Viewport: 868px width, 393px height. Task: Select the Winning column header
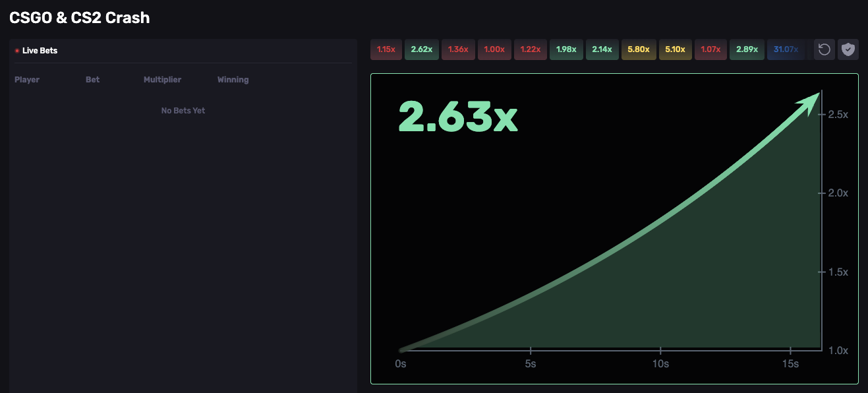tap(233, 80)
